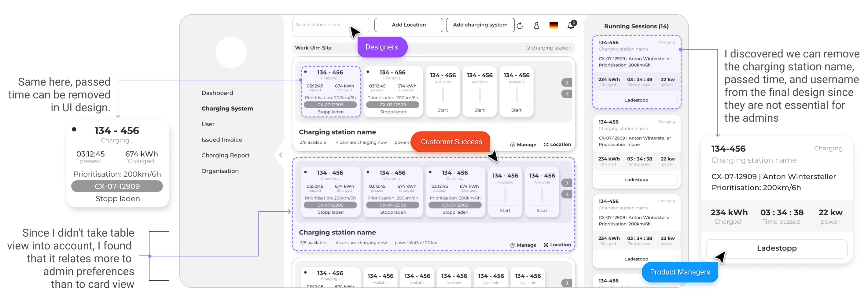
Task: Click the Manage gear in second station card
Action: 513,245
